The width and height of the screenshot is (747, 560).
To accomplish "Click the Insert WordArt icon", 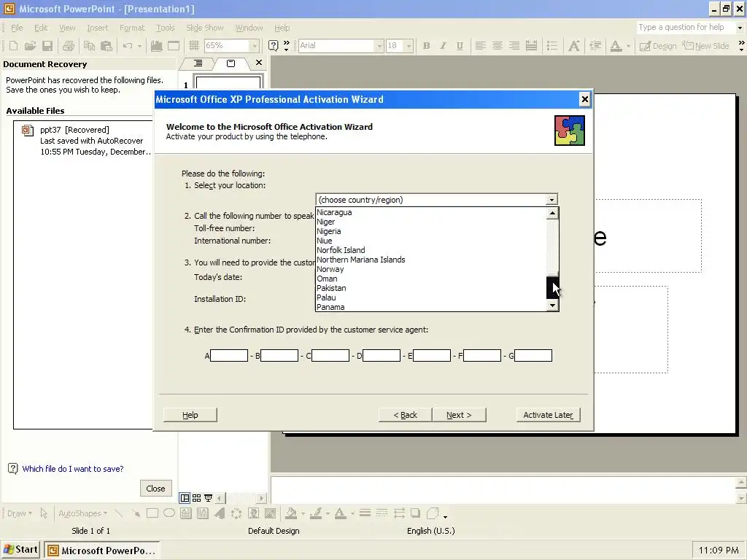I will pos(220,513).
